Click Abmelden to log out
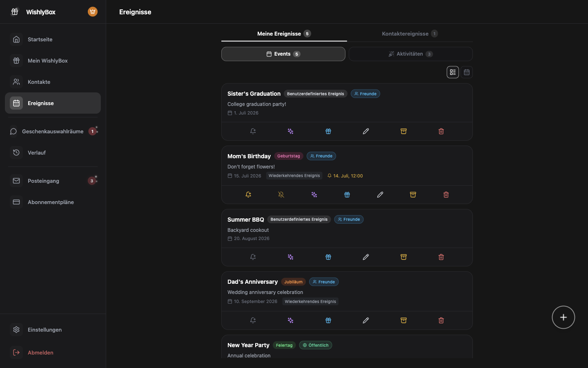This screenshot has width=588, height=368. pos(53,352)
